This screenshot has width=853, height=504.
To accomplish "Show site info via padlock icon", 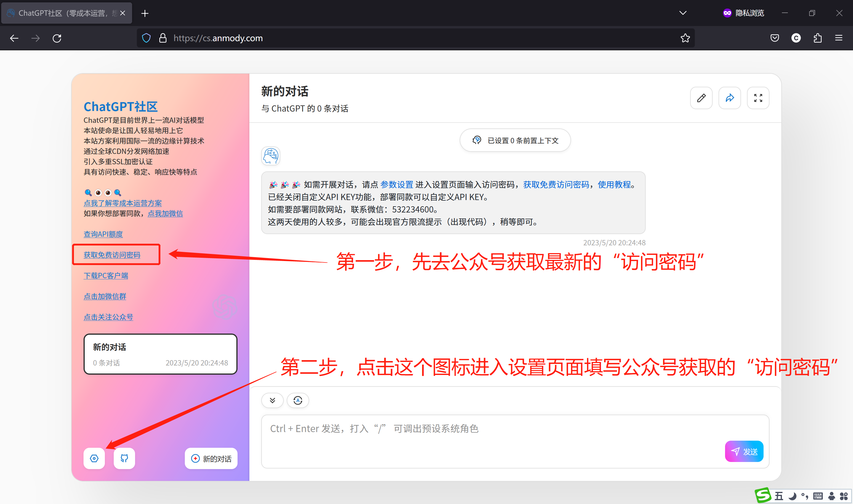I will [163, 38].
